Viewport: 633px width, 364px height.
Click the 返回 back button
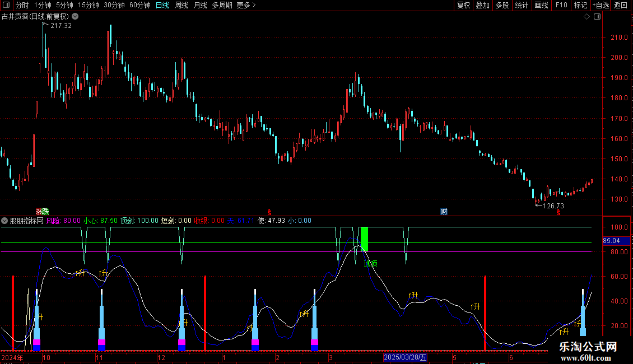pyautogui.click(x=621, y=5)
